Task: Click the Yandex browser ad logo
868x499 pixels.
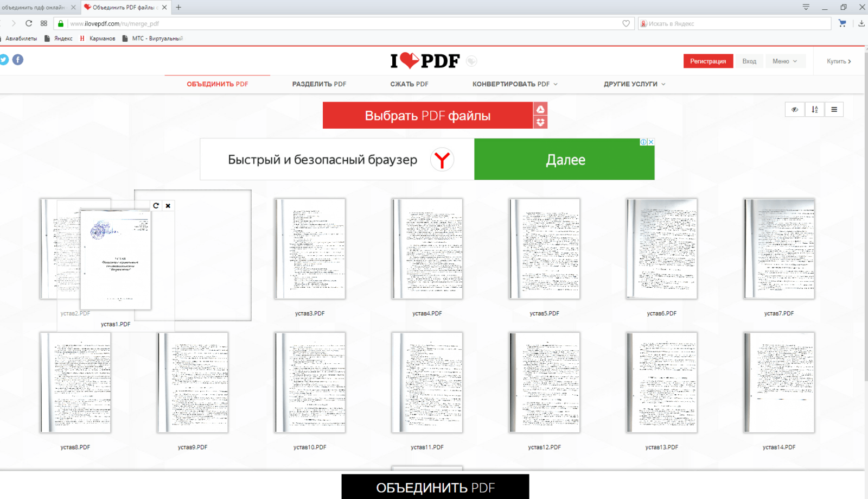Action: pos(442,160)
